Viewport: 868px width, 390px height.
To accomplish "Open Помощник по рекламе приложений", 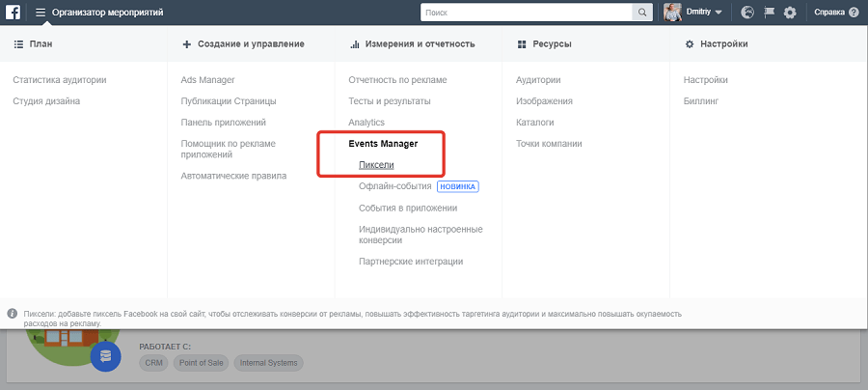I will (228, 149).
